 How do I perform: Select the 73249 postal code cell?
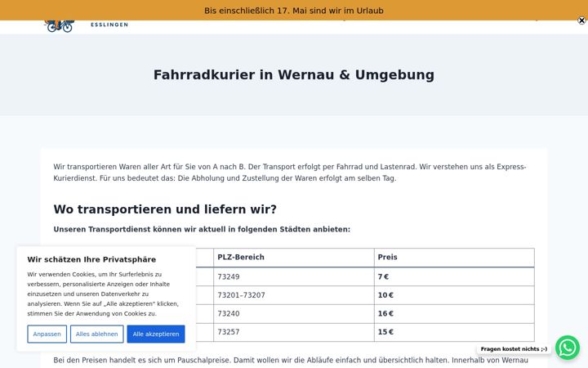point(294,276)
